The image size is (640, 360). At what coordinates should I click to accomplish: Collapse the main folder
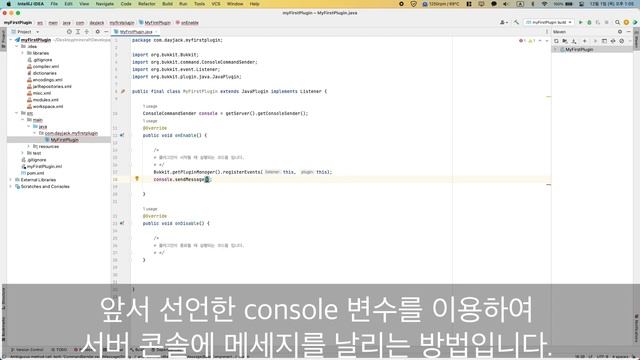pos(22,120)
